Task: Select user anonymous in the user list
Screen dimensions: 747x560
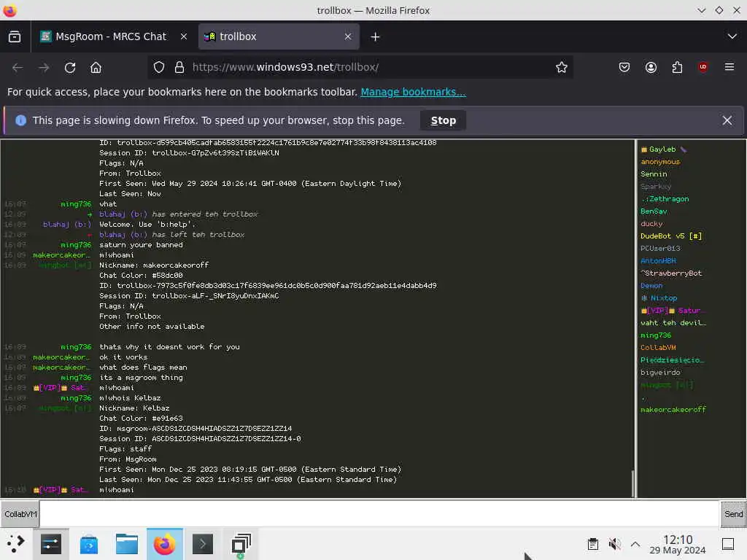Action: pyautogui.click(x=660, y=162)
